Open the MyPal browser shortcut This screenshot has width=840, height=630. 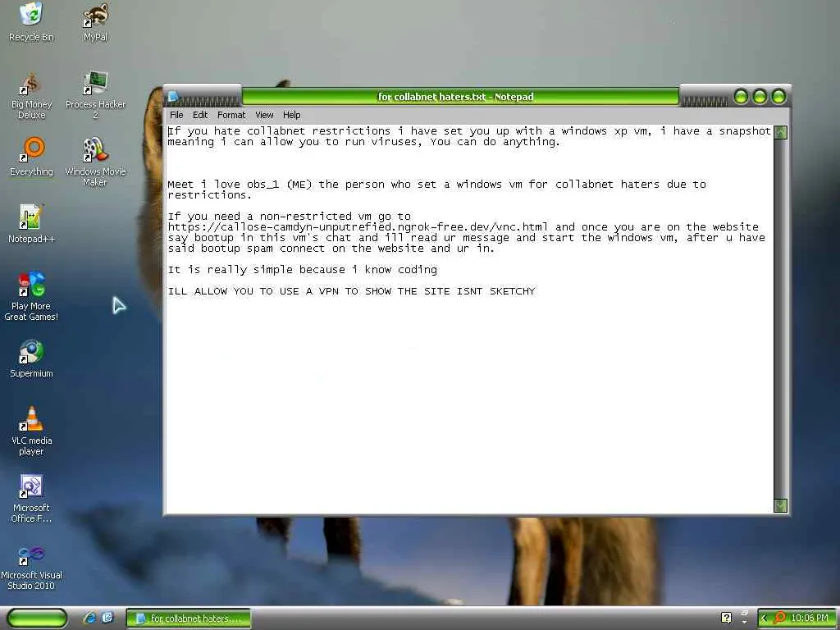(x=95, y=21)
